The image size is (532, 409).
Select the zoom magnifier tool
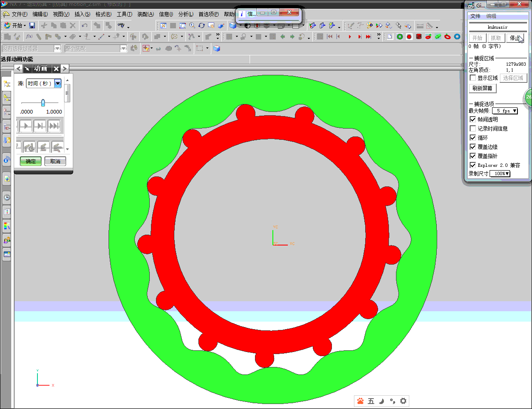click(192, 25)
